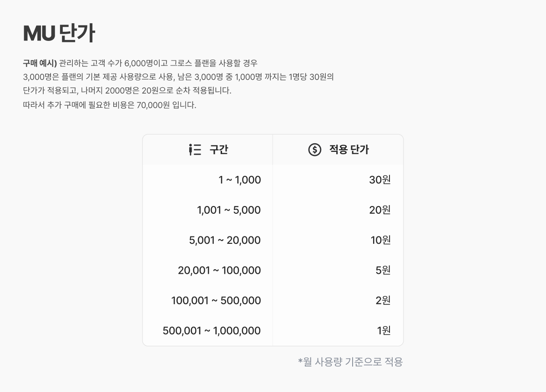
Task: Click the dollar coin icon beside 적용 단가
Action: coord(315,150)
